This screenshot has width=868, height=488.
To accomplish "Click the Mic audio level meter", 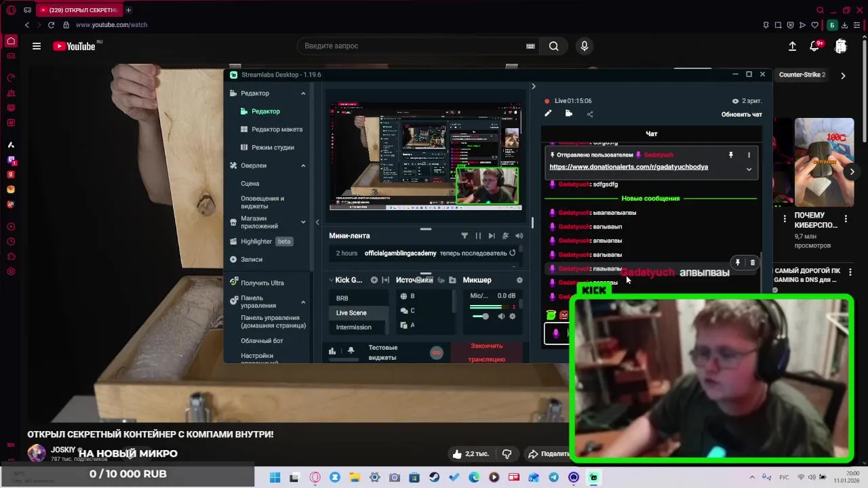I will (493, 307).
